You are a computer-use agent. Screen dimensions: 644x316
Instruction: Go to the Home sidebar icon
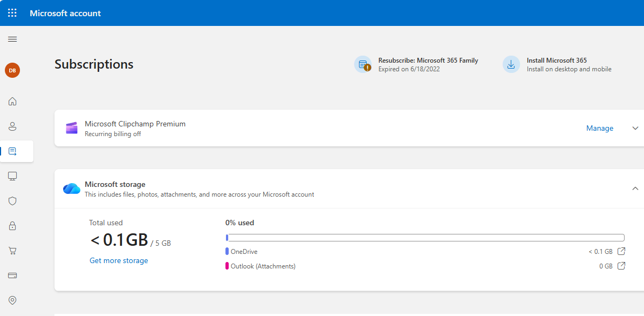pos(12,101)
